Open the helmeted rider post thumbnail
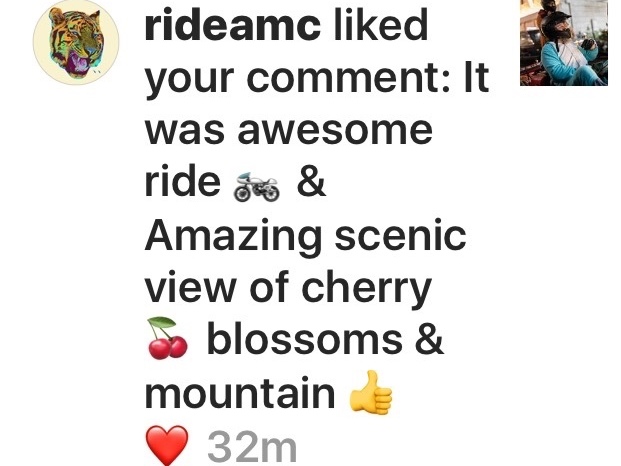Viewport: 621px width, 466px height. coord(564,43)
